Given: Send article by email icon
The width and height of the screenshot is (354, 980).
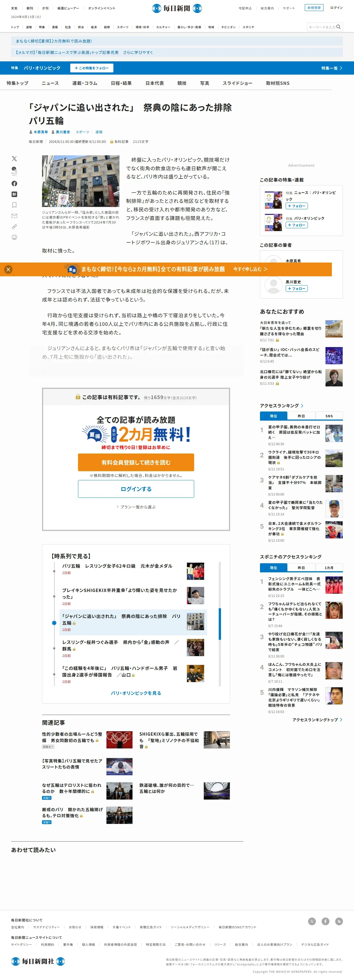Looking at the screenshot, I should tap(14, 216).
